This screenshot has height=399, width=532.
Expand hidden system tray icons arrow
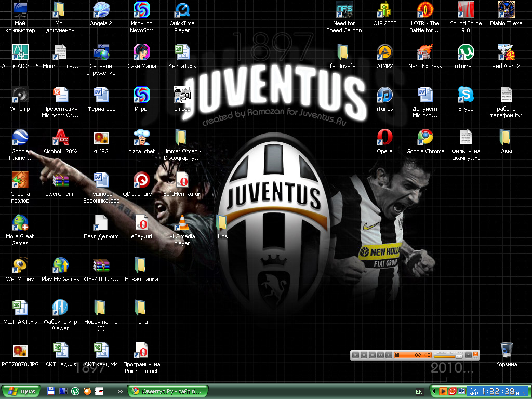(434, 391)
